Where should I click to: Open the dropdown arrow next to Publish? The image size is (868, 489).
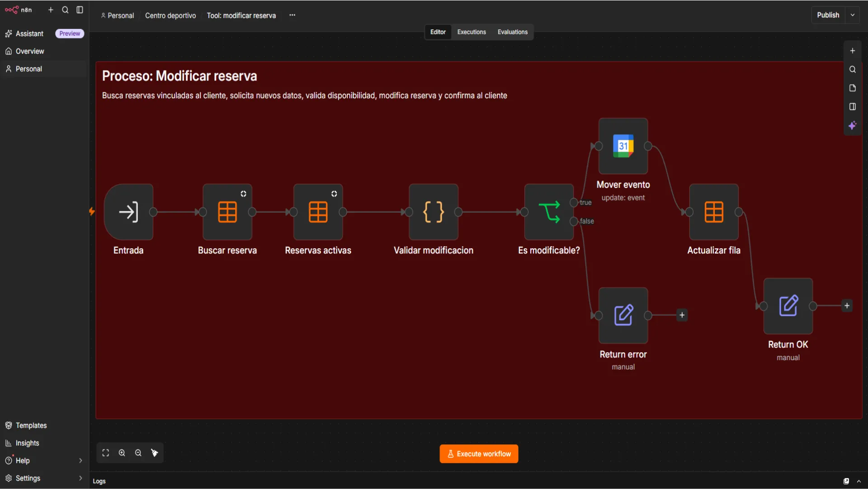(x=853, y=15)
